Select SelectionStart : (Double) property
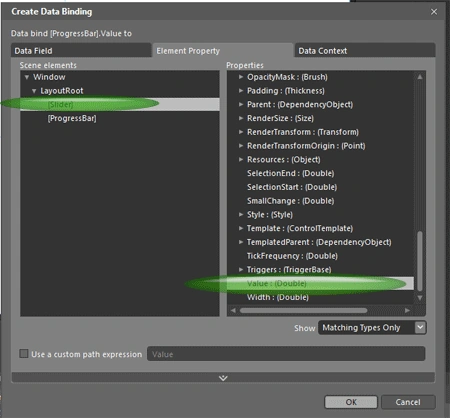 [292, 187]
